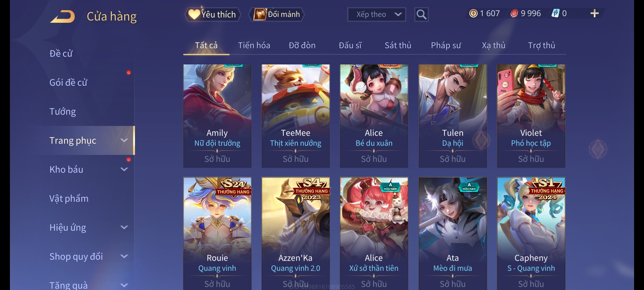Switch to the Pháp sư tab

[446, 45]
